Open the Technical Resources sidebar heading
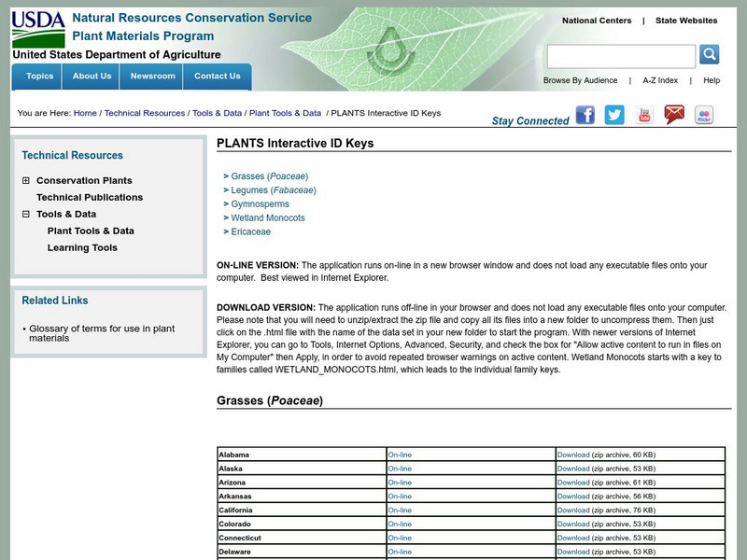The height and width of the screenshot is (560, 747). [73, 155]
